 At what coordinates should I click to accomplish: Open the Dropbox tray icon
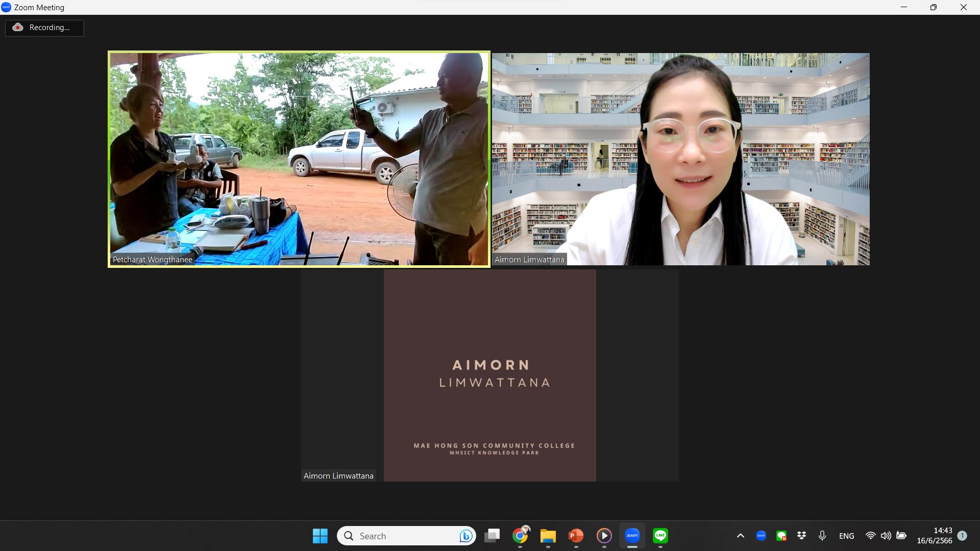tap(801, 536)
